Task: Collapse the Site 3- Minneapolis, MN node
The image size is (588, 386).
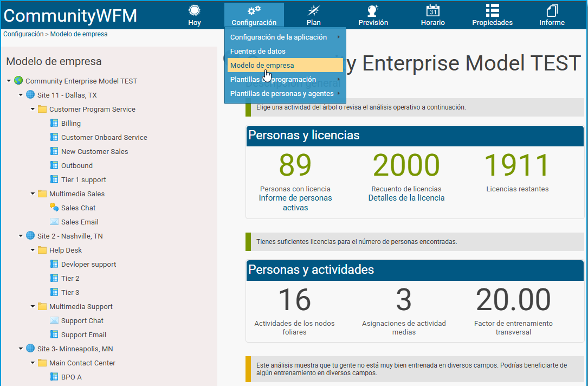Action: (21, 349)
